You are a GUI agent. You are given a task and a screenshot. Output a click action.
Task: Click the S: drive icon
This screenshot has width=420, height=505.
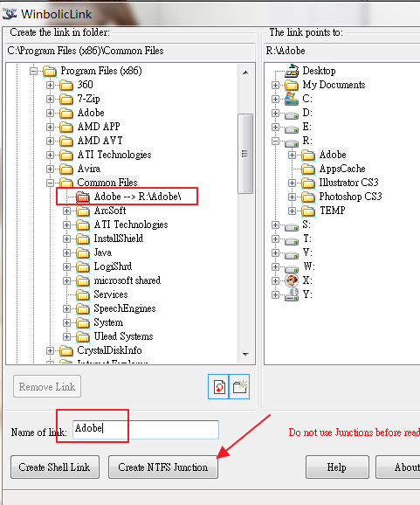coord(292,226)
